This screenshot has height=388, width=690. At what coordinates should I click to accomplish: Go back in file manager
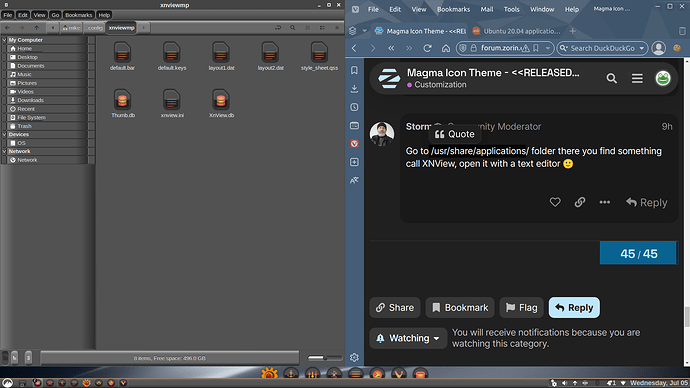click(x=7, y=28)
